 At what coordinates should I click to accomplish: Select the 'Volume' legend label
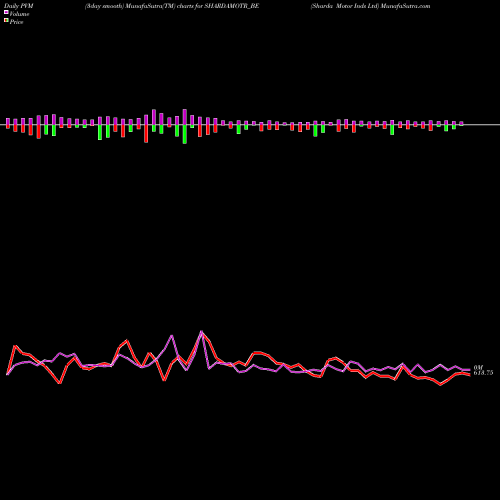point(19,14)
